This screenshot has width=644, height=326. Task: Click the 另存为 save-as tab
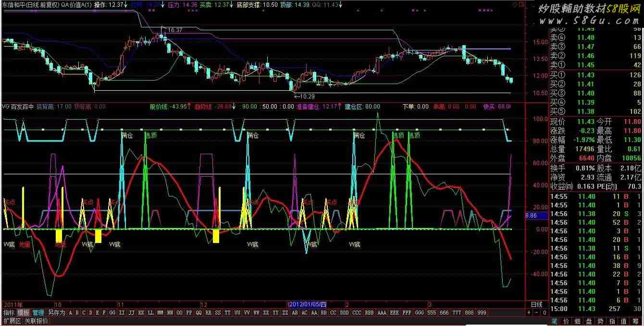point(56,313)
